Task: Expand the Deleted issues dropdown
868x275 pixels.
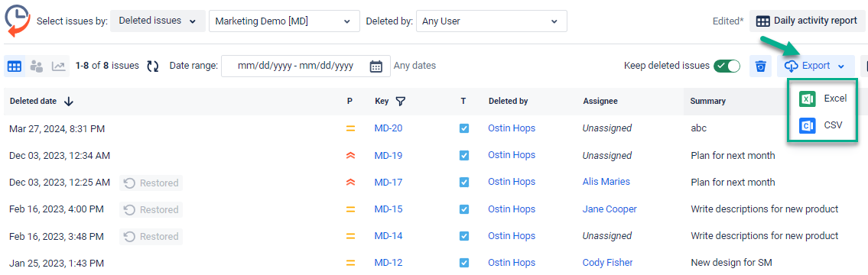Action: click(158, 21)
